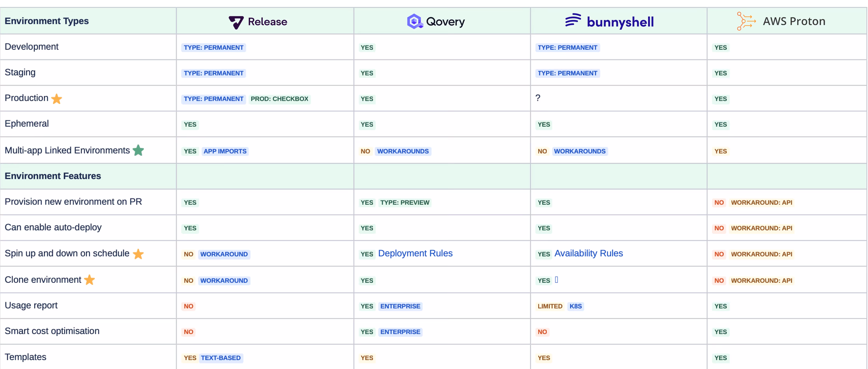Click NO tag in bunnyshell Smart cost cell
The height and width of the screenshot is (369, 868).
coord(542,332)
